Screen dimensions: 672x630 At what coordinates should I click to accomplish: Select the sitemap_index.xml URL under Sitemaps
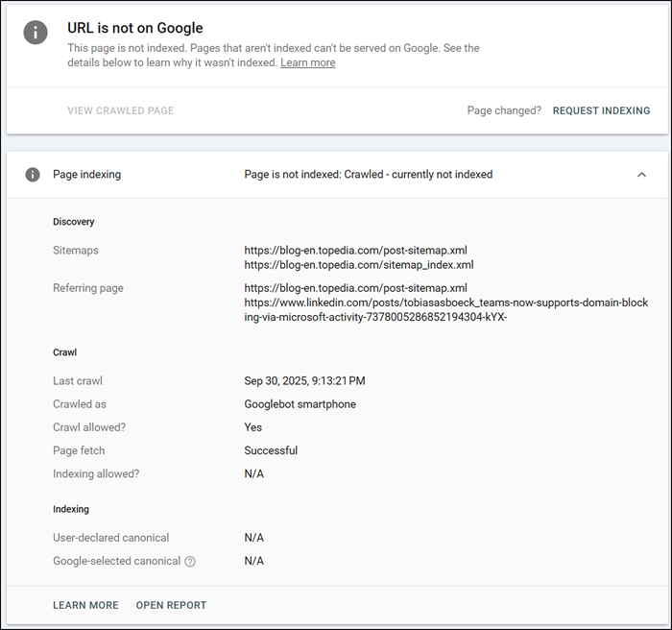(359, 265)
